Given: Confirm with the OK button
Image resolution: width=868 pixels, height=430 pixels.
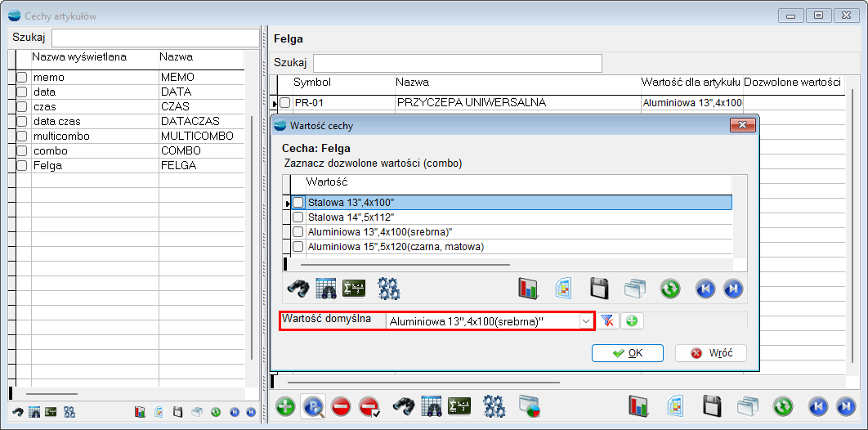Looking at the screenshot, I should tap(628, 353).
